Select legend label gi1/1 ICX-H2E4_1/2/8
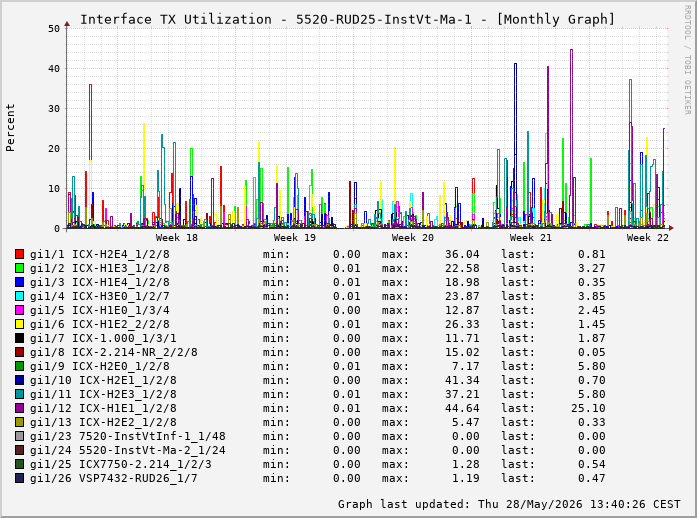This screenshot has height=518, width=697. 100,254
